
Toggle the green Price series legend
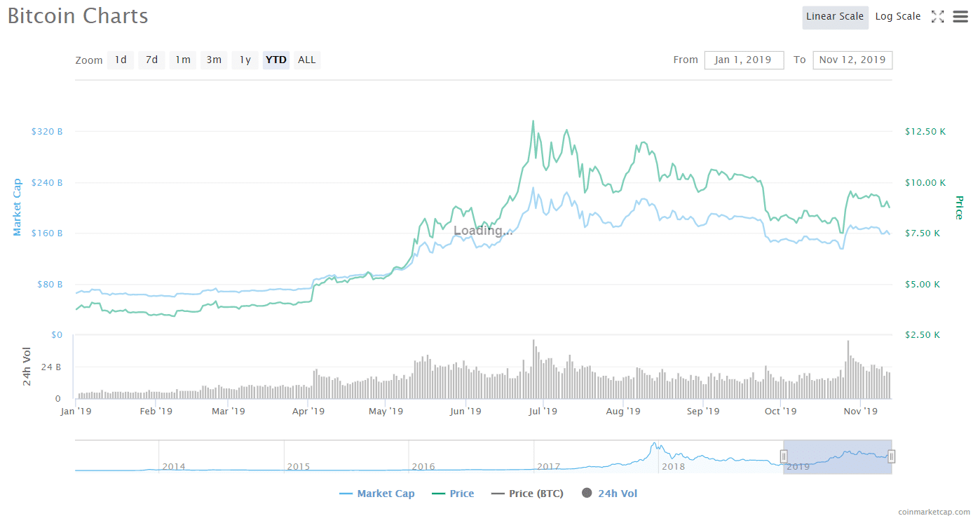click(x=452, y=494)
